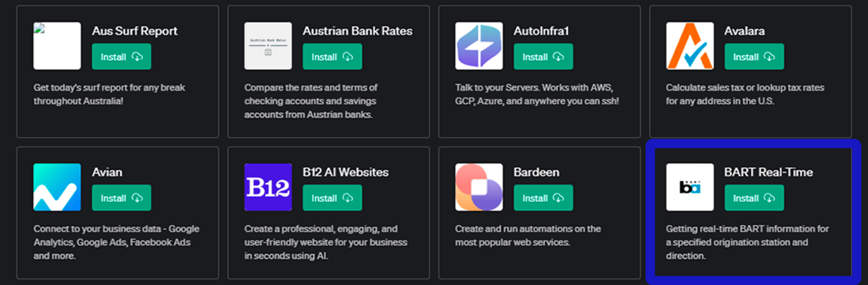Install the Aus Surf Report plugin
The image size is (868, 285).
121,56
